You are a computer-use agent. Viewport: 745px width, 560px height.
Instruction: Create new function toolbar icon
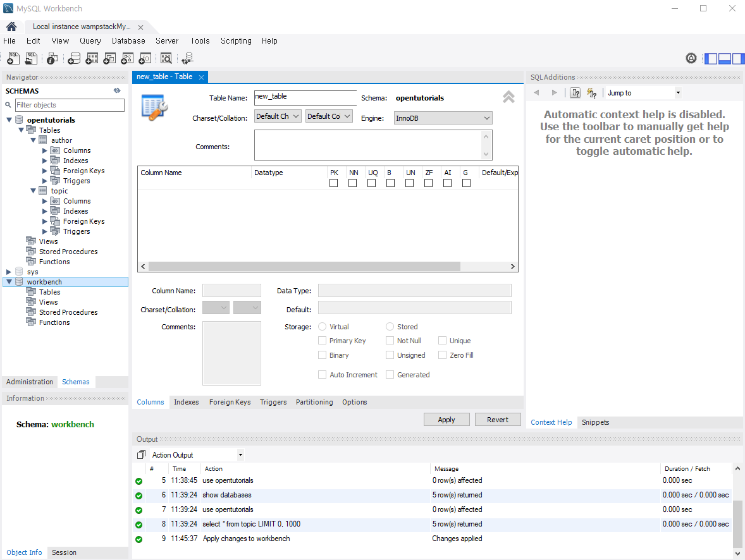pyautogui.click(x=145, y=58)
